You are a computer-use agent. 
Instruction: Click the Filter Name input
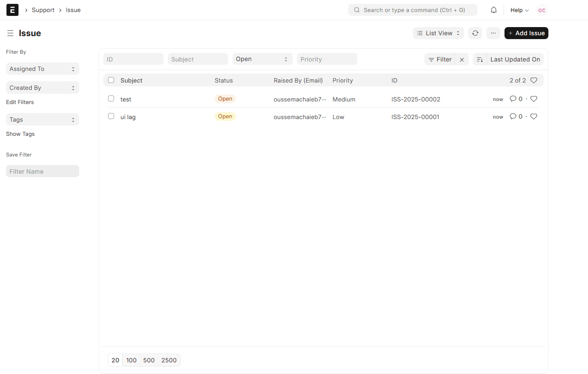tap(43, 171)
